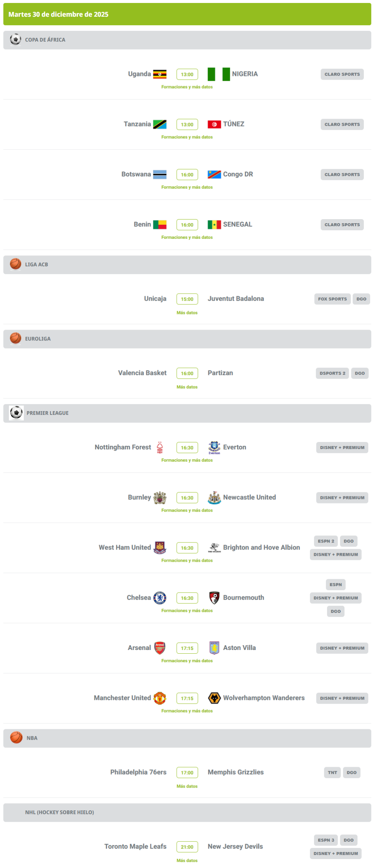Click the basketball icon beside NBA

(x=16, y=738)
